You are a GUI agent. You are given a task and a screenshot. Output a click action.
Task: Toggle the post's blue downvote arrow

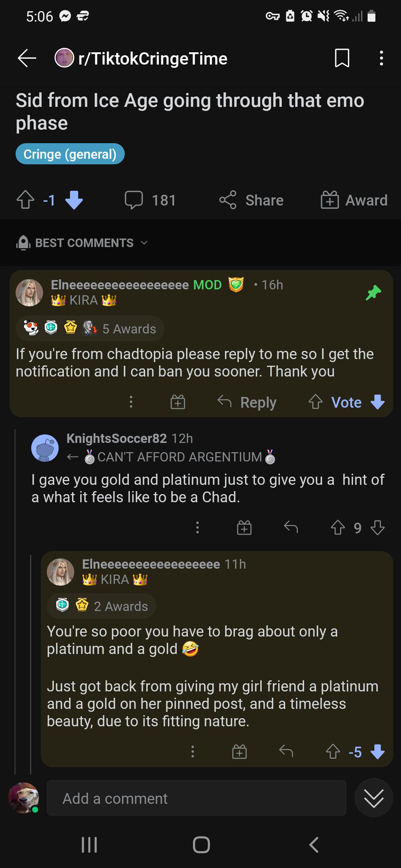tap(74, 200)
